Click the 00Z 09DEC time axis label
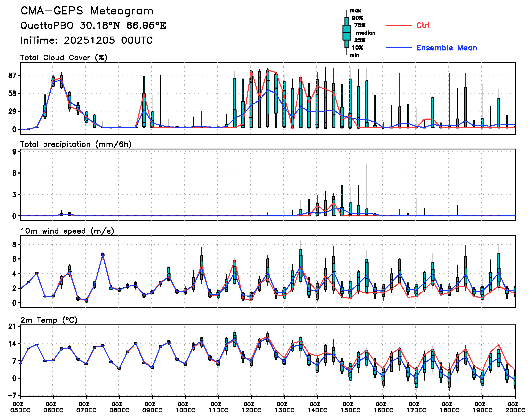 tap(152, 407)
